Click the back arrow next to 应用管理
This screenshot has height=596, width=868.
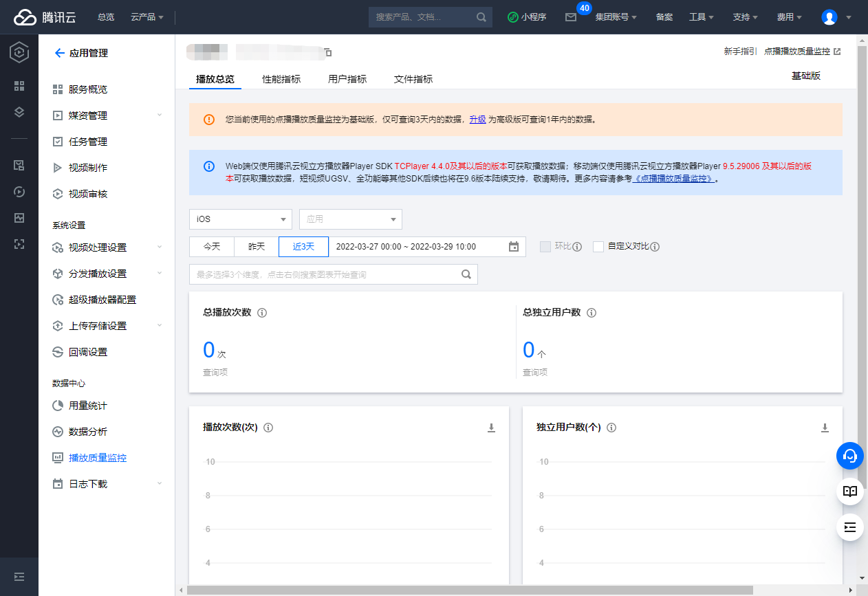coord(59,53)
